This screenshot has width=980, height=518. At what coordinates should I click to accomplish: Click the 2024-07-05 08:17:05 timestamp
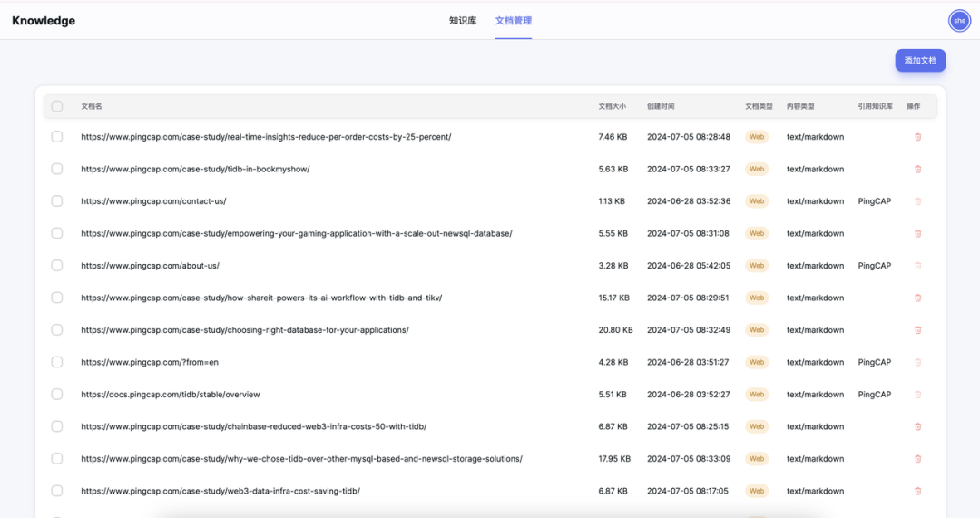pyautogui.click(x=688, y=491)
